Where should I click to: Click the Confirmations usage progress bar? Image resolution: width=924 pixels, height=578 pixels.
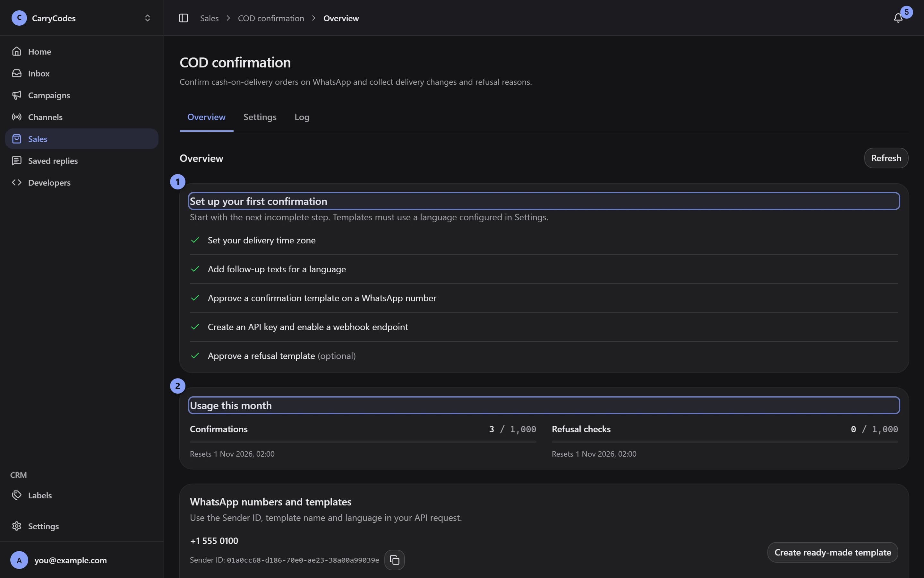tap(363, 442)
